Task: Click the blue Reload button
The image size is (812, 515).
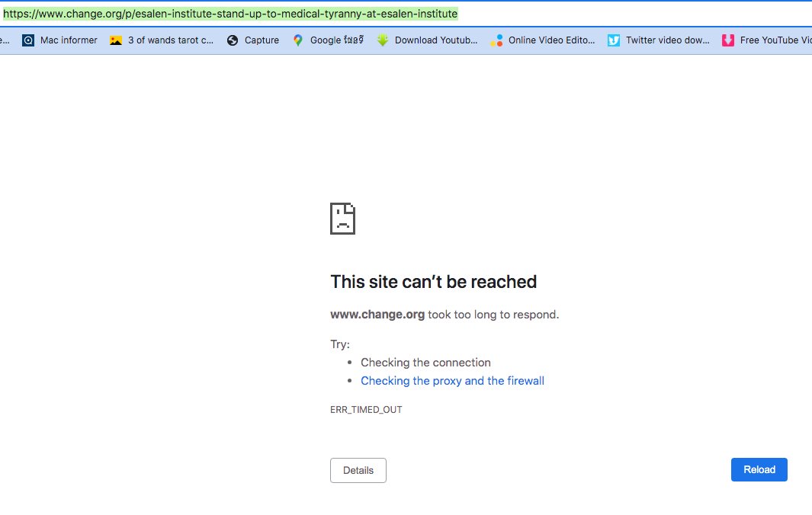Action: (x=759, y=469)
